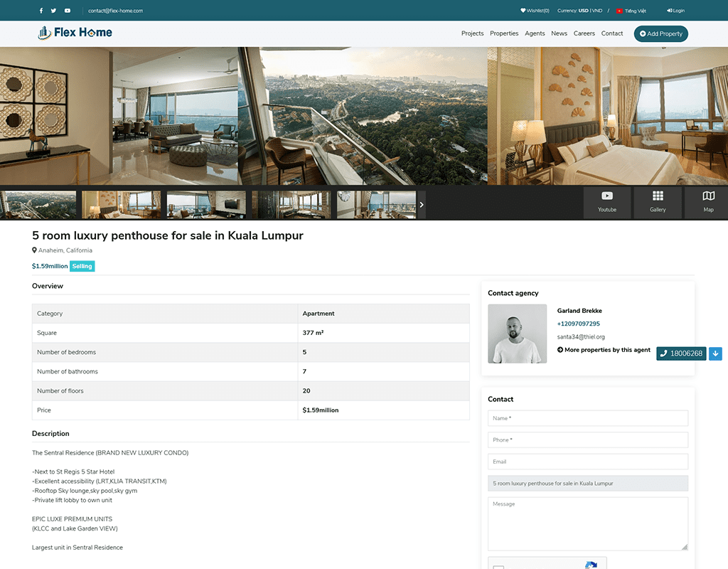Open the YouTube icon in top bar
Screen dimensions: 728x569
point(68,11)
